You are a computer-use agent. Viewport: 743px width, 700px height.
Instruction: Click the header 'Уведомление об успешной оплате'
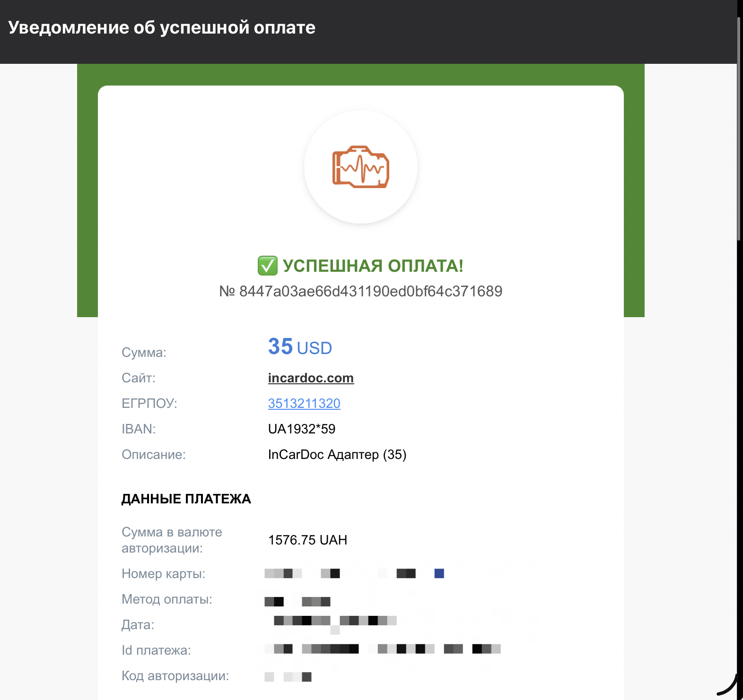tap(162, 27)
